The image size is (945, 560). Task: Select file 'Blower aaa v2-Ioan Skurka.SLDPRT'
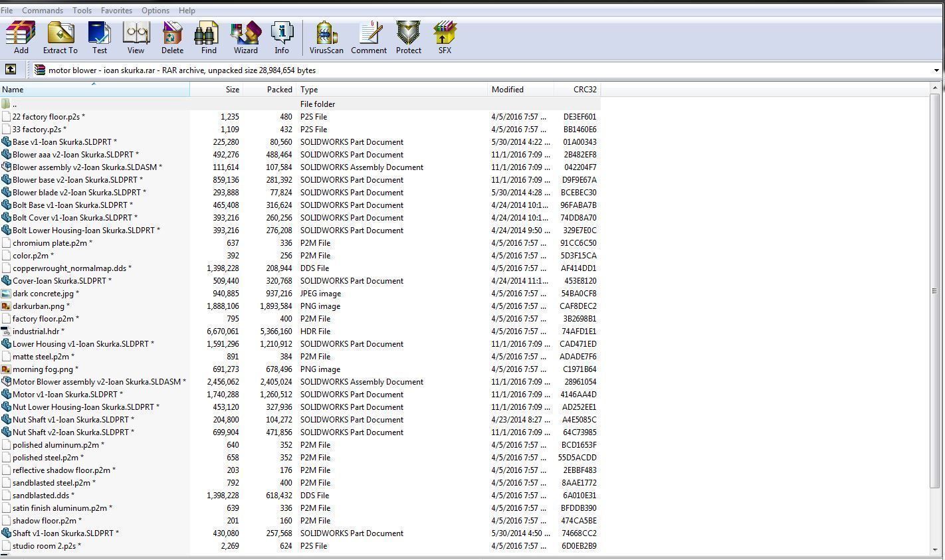click(x=76, y=154)
